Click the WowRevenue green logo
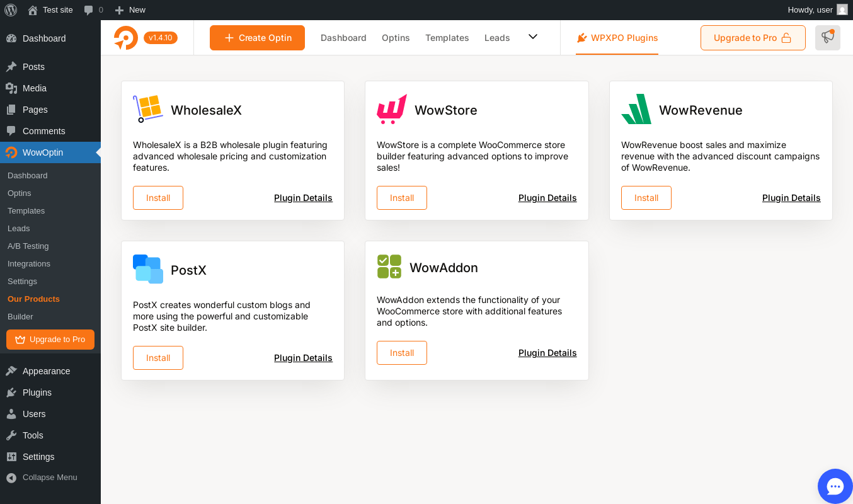The height and width of the screenshot is (504, 853). click(x=636, y=109)
